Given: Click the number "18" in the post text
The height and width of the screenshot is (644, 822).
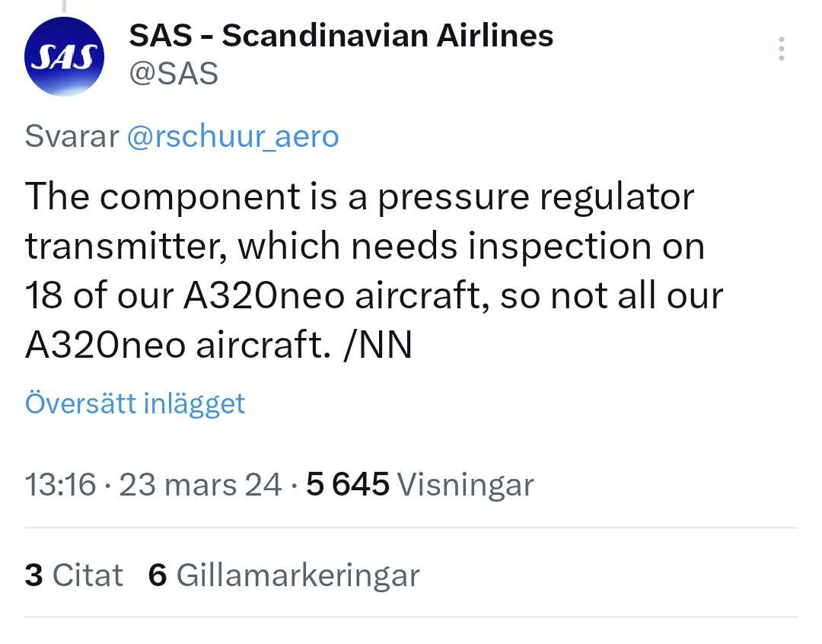Looking at the screenshot, I should [x=44, y=295].
